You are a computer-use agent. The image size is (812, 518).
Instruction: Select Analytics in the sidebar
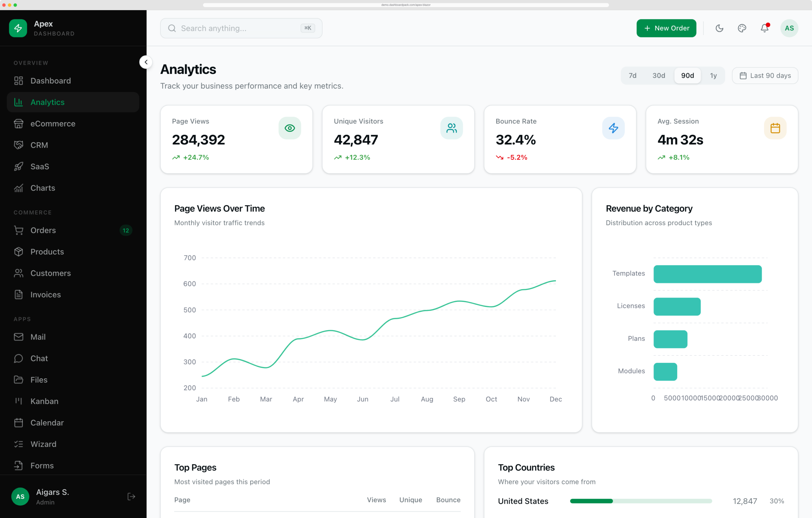coord(73,102)
